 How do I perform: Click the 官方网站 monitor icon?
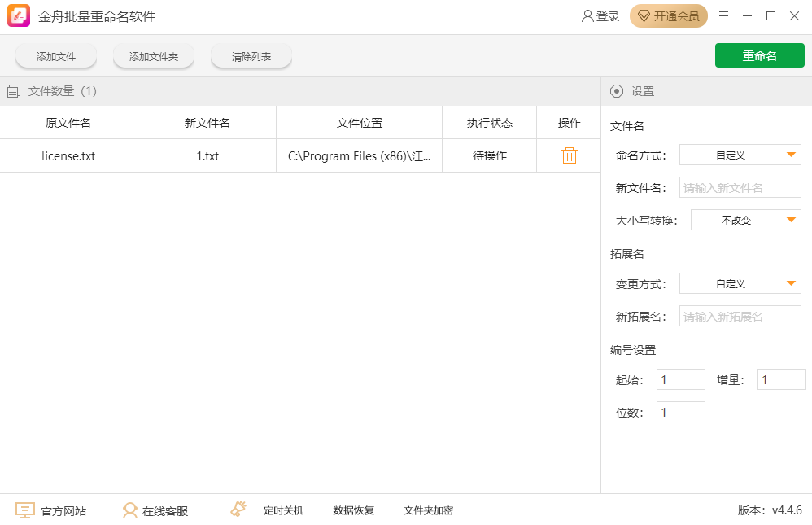coord(25,510)
